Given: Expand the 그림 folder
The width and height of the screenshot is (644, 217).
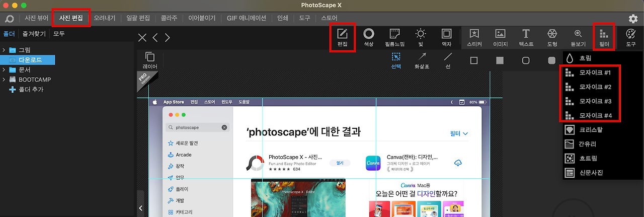Looking at the screenshot, I should click(4, 50).
